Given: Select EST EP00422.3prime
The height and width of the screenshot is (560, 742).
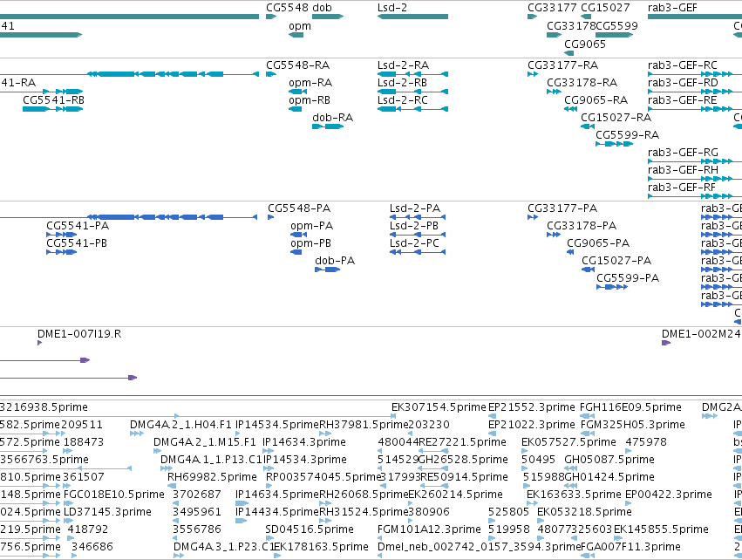Looking at the screenshot, I should pos(669,495).
